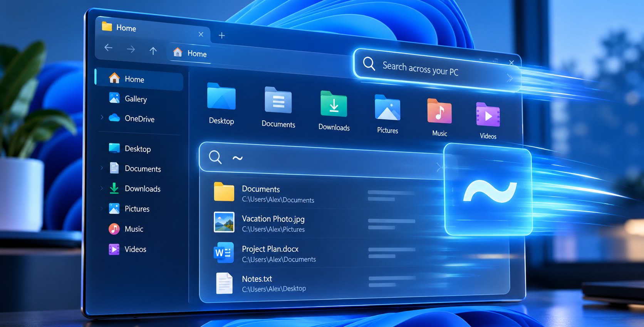This screenshot has height=327, width=644.
Task: Expand the Documents sidebar node
Action: [102, 167]
